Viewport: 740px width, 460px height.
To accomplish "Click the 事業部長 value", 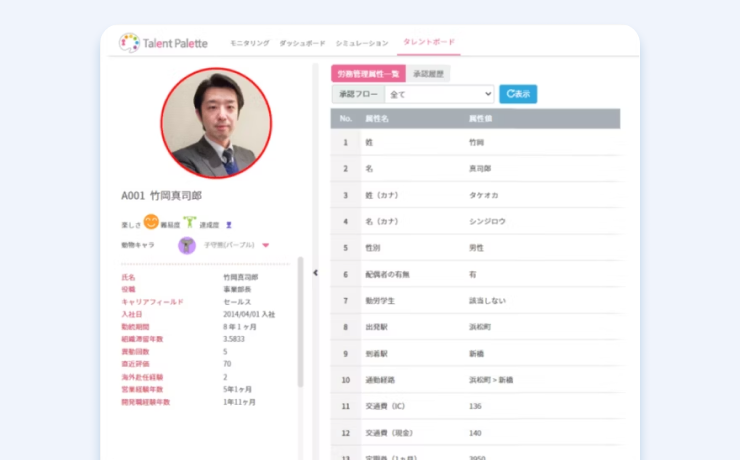I will pyautogui.click(x=237, y=290).
